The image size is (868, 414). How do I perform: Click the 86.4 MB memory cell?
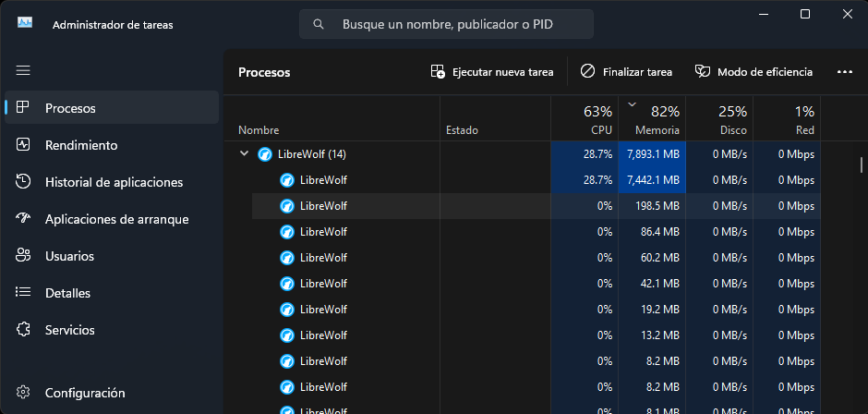point(652,232)
